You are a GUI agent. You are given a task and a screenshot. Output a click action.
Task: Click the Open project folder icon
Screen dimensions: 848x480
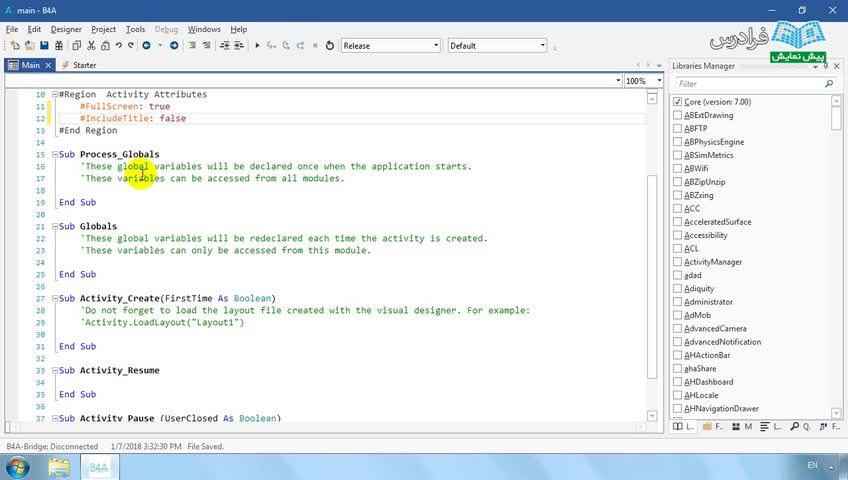(x=30, y=46)
